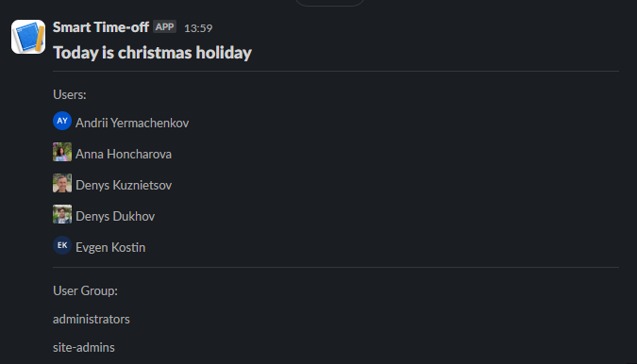This screenshot has height=364, width=637.
Task: Open Andrii Yermachenkov's name
Action: pos(132,123)
